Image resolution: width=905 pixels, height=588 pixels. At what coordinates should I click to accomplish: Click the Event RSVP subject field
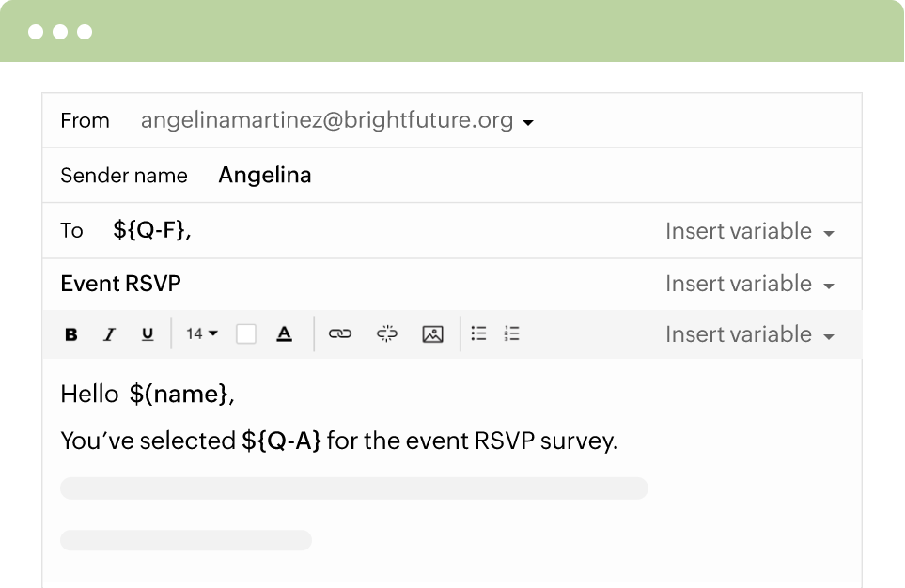pos(120,284)
